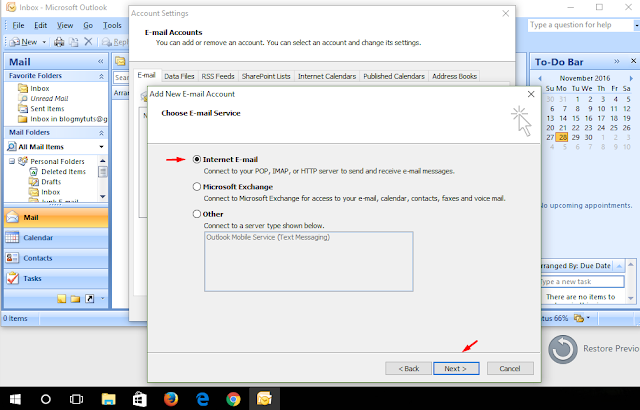
Task: Select Outlook Mobile Service (Text Messaging) entry
Action: [x=268, y=237]
